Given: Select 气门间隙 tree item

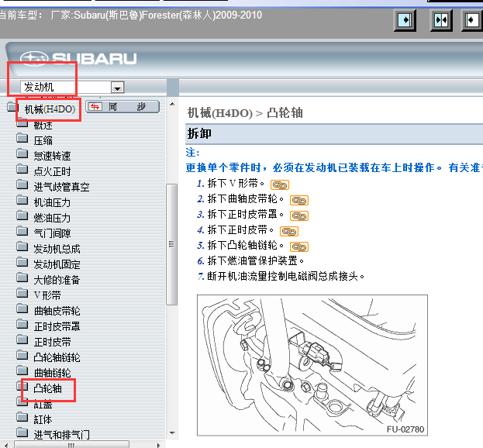Looking at the screenshot, I should [53, 233].
